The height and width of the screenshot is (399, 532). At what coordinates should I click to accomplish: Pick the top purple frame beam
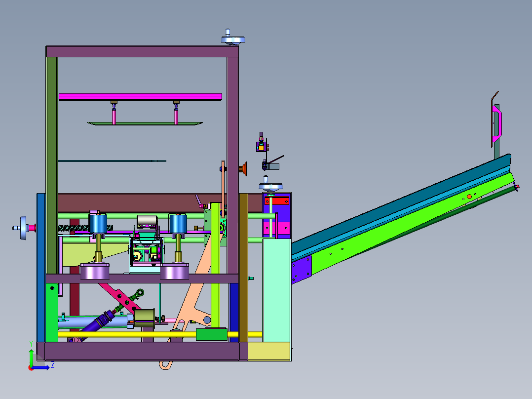pos(142,52)
